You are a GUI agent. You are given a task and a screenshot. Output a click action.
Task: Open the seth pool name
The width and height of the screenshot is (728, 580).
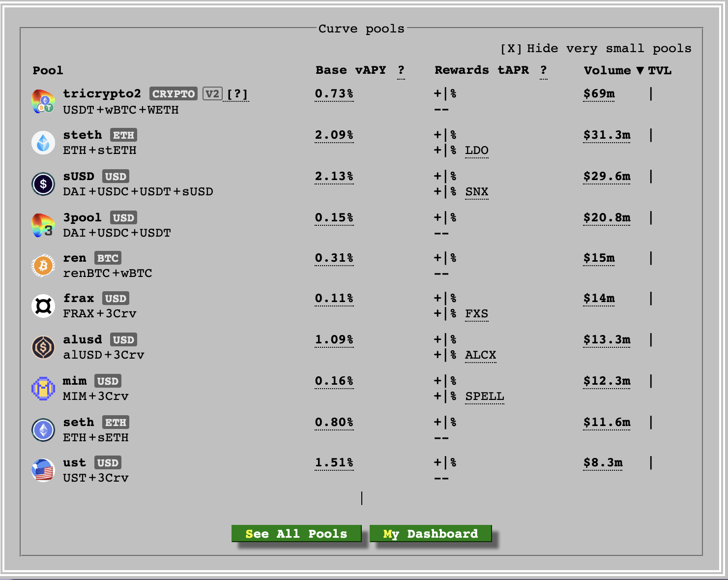point(79,422)
